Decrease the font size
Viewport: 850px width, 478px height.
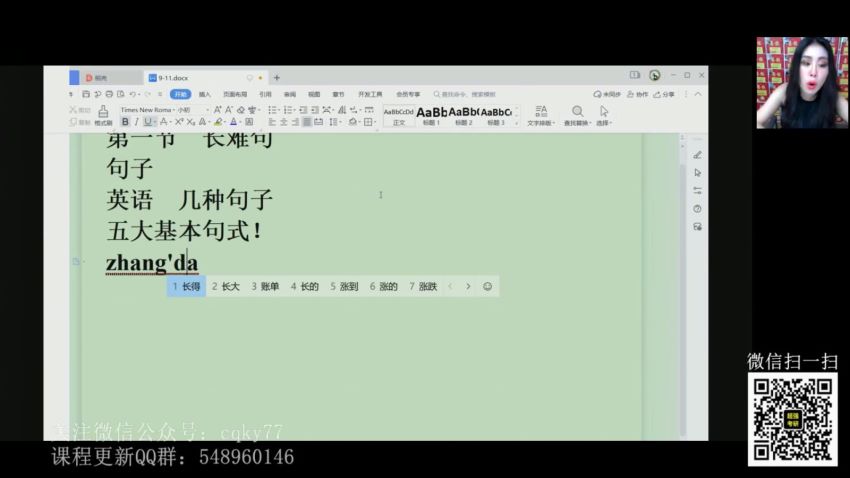229,110
